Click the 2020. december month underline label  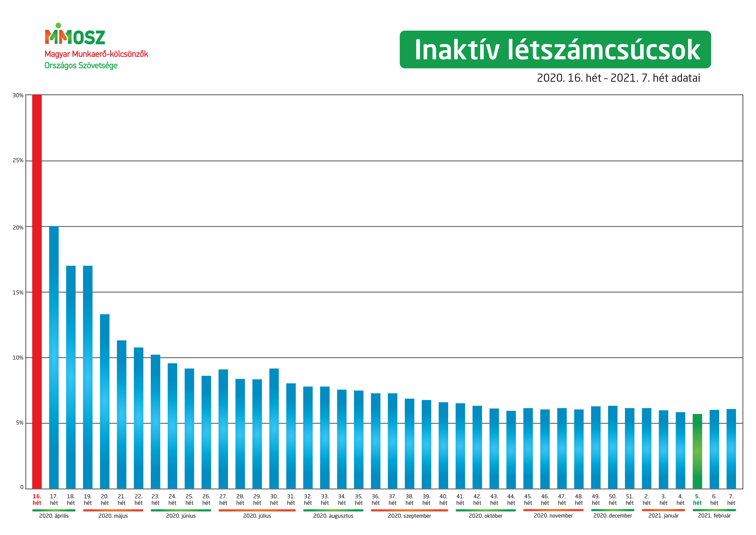click(x=612, y=516)
